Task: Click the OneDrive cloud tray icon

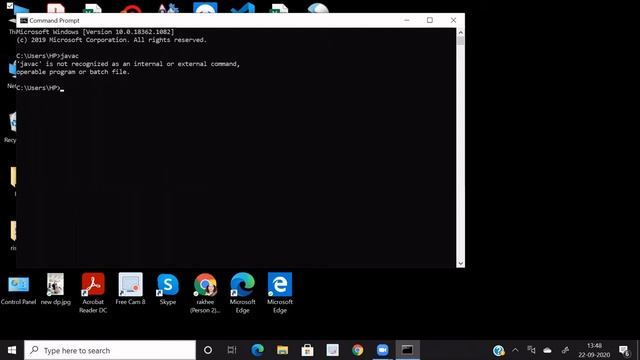Action: 547,350
